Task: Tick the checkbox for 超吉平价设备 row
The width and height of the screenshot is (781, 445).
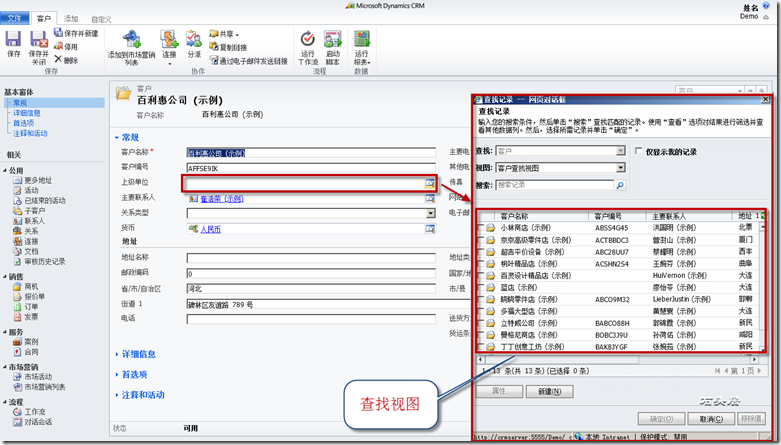Action: [x=481, y=252]
